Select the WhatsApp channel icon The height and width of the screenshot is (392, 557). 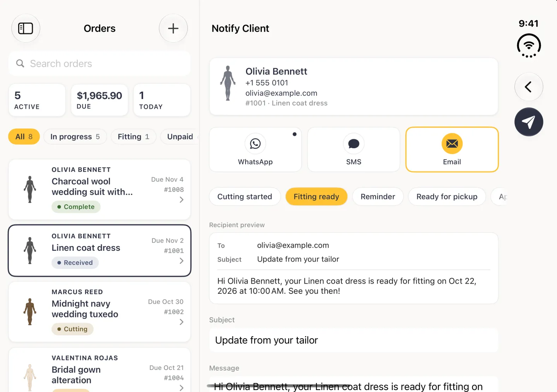255,144
